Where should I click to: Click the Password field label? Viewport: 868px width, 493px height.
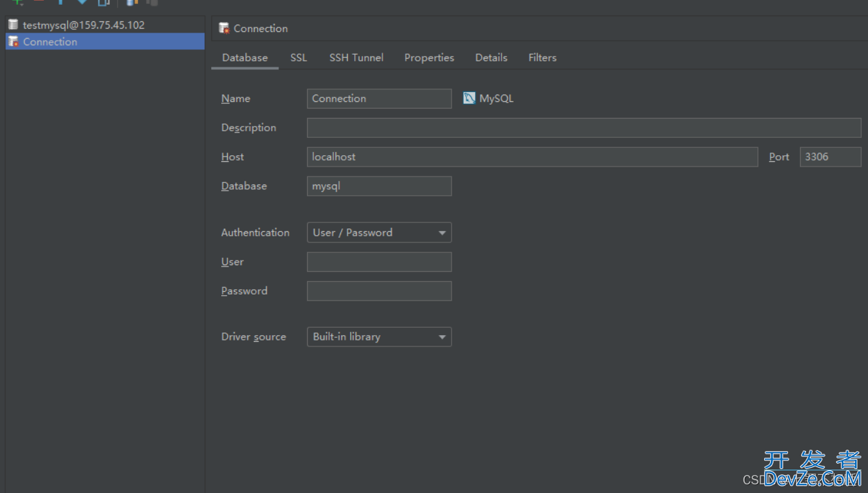click(x=244, y=291)
